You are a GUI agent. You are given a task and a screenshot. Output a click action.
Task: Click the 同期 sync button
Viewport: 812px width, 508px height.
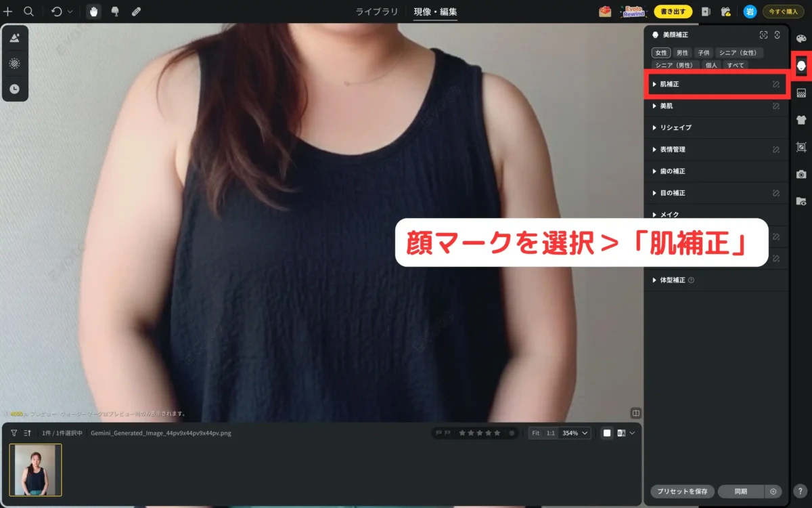pyautogui.click(x=740, y=492)
